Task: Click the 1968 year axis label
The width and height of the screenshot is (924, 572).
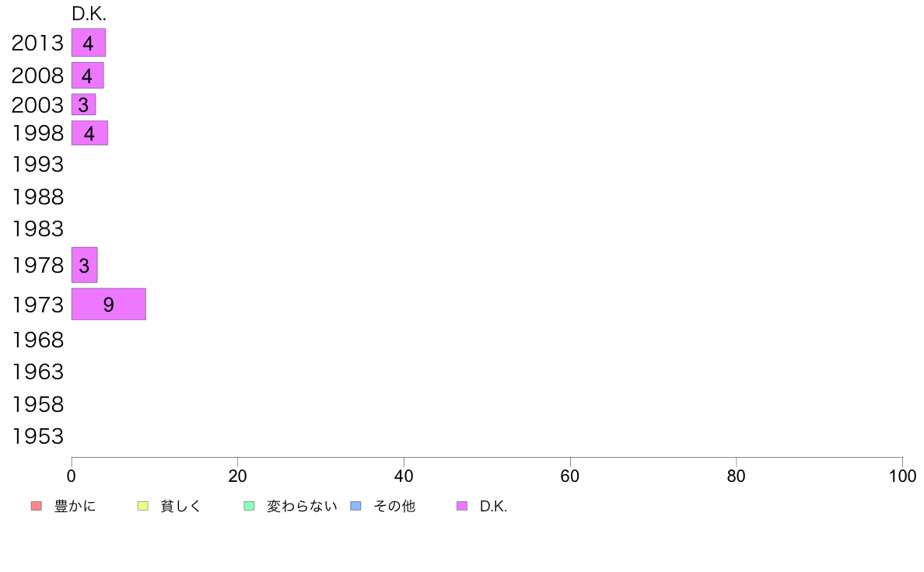Action: pyautogui.click(x=37, y=340)
